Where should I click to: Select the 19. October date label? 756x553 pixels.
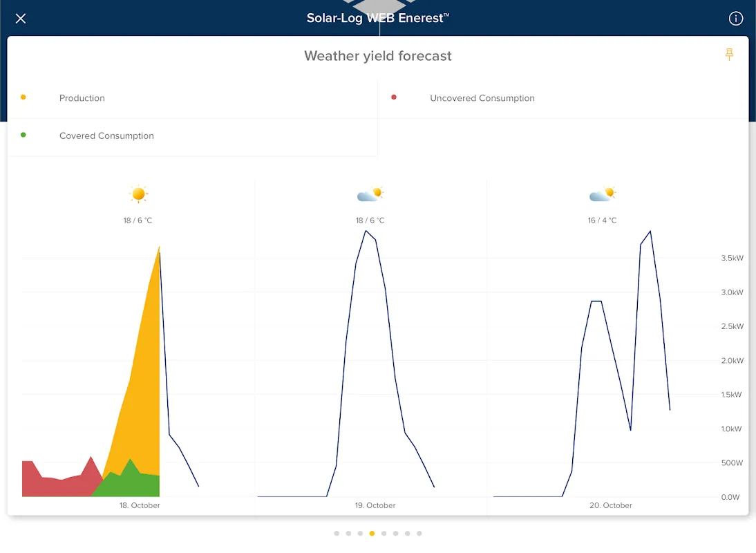[x=375, y=505]
